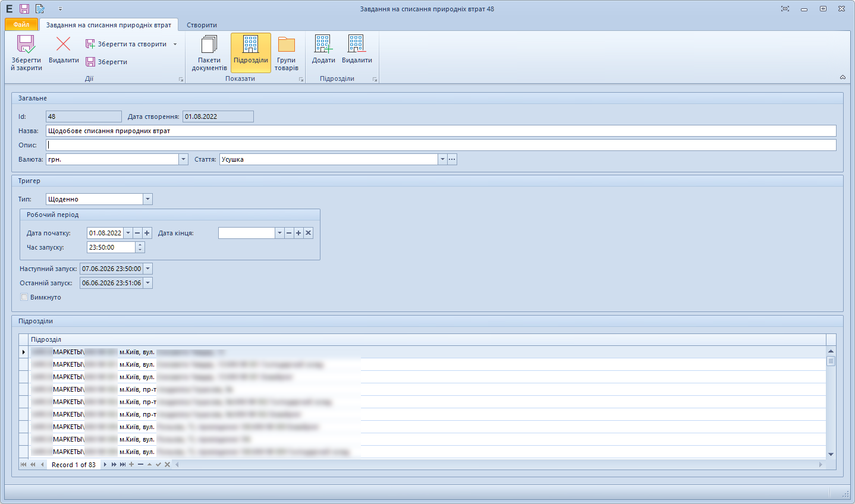Screen dimensions: 855x504
Task: Click the quick access edit document icon
Action: 40,9
